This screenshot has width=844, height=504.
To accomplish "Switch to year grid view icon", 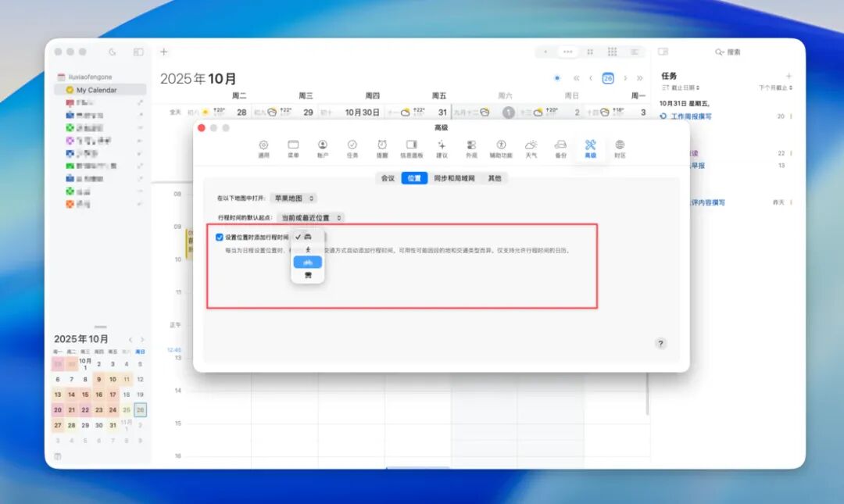I will point(612,52).
